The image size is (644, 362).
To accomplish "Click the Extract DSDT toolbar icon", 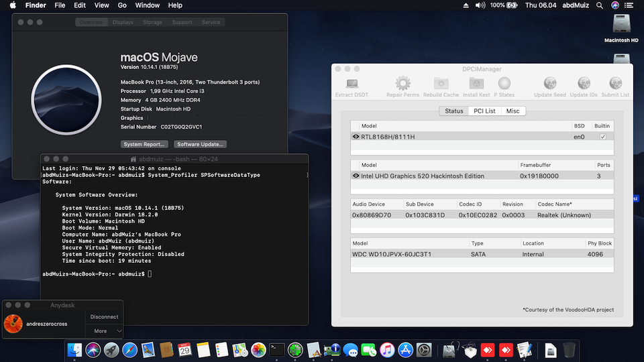I will [352, 84].
